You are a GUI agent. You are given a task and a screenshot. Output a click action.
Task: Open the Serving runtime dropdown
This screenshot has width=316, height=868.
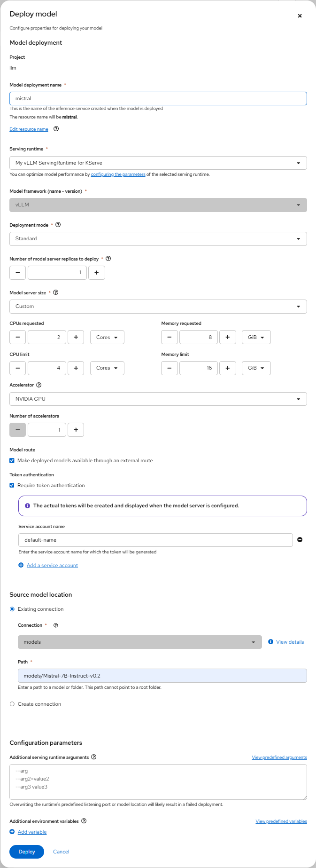coord(158,163)
